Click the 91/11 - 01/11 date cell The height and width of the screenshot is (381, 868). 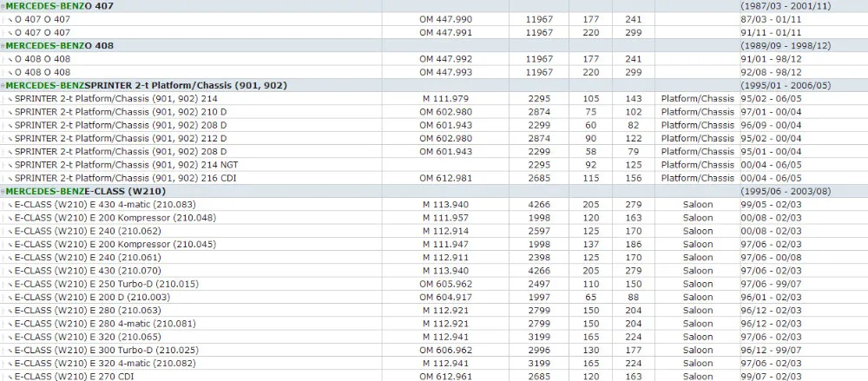tap(771, 33)
